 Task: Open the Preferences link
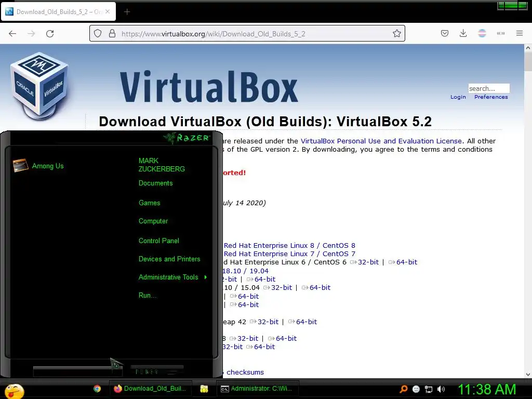(x=491, y=97)
